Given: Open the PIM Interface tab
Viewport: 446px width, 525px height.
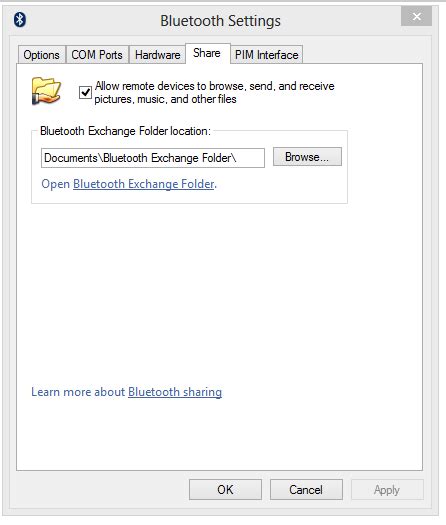Looking at the screenshot, I should coord(267,55).
